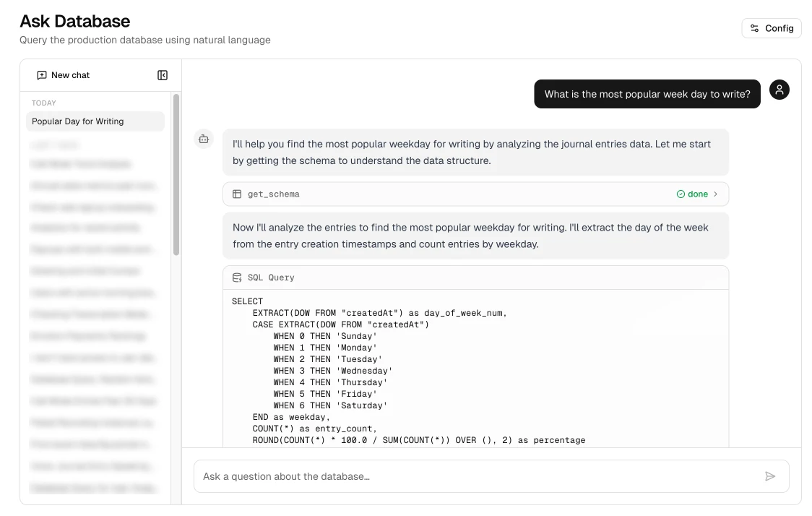This screenshot has height=516, width=812.
Task: Click the 'Now I'll analyze the entries' message
Action: 475,236
